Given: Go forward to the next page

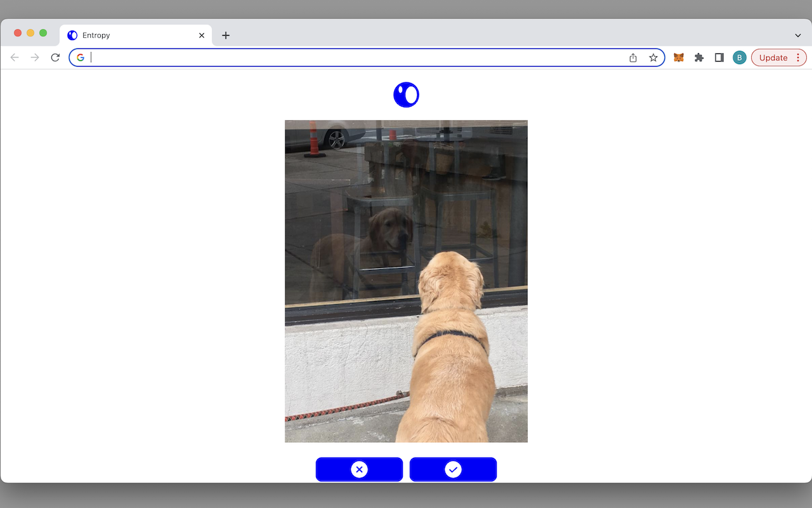Looking at the screenshot, I should pyautogui.click(x=35, y=58).
